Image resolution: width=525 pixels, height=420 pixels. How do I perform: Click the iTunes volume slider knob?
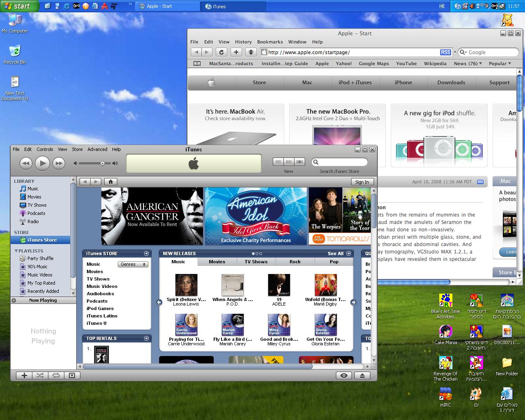tap(103, 163)
